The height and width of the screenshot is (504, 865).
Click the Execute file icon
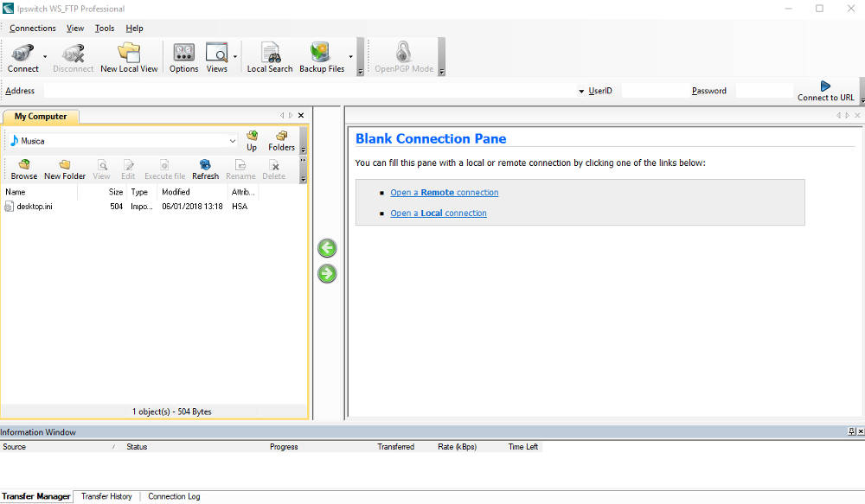coord(164,169)
